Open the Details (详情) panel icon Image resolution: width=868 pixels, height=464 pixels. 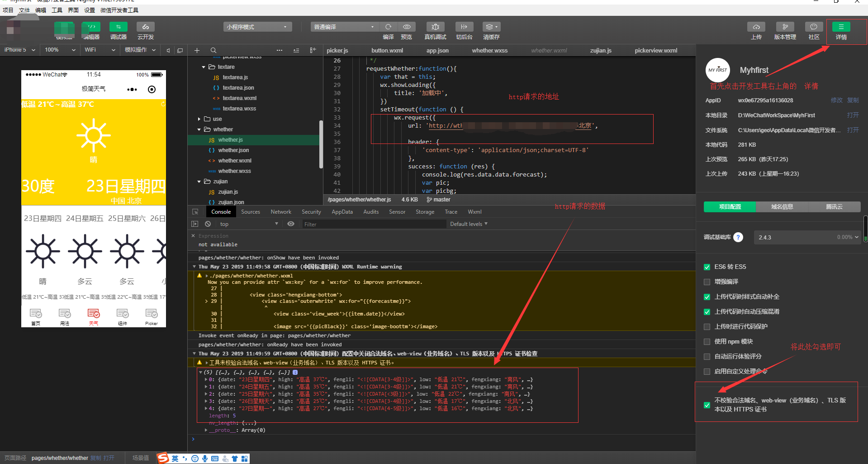[x=841, y=27]
